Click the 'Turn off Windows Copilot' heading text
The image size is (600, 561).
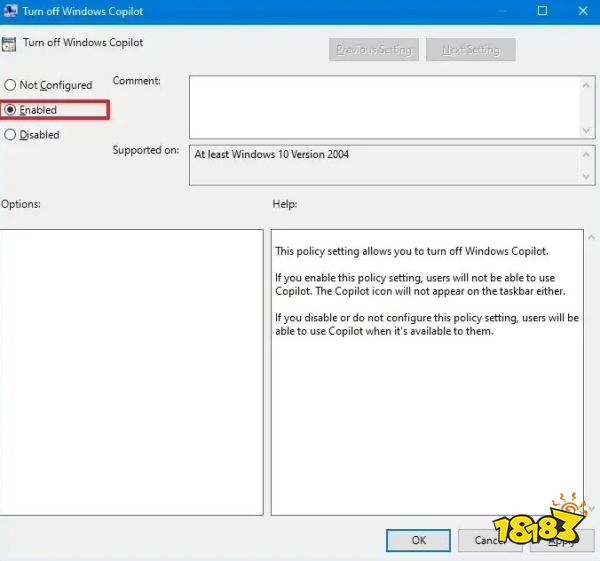(83, 42)
